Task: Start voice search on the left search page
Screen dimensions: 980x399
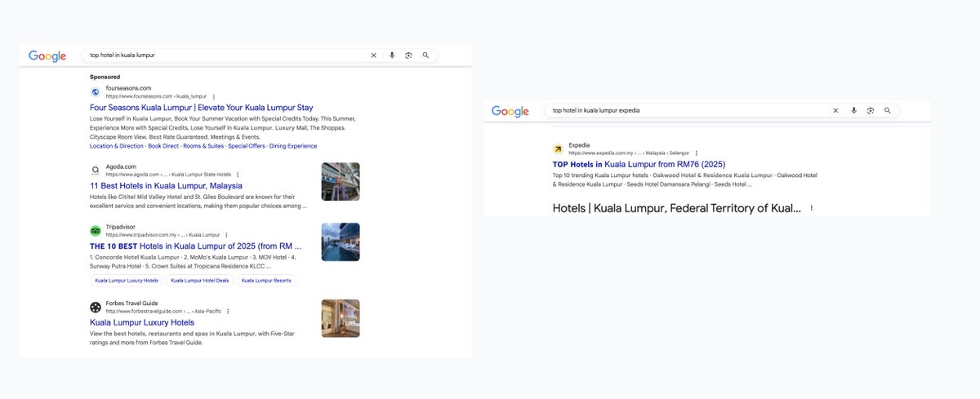Action: [x=392, y=55]
